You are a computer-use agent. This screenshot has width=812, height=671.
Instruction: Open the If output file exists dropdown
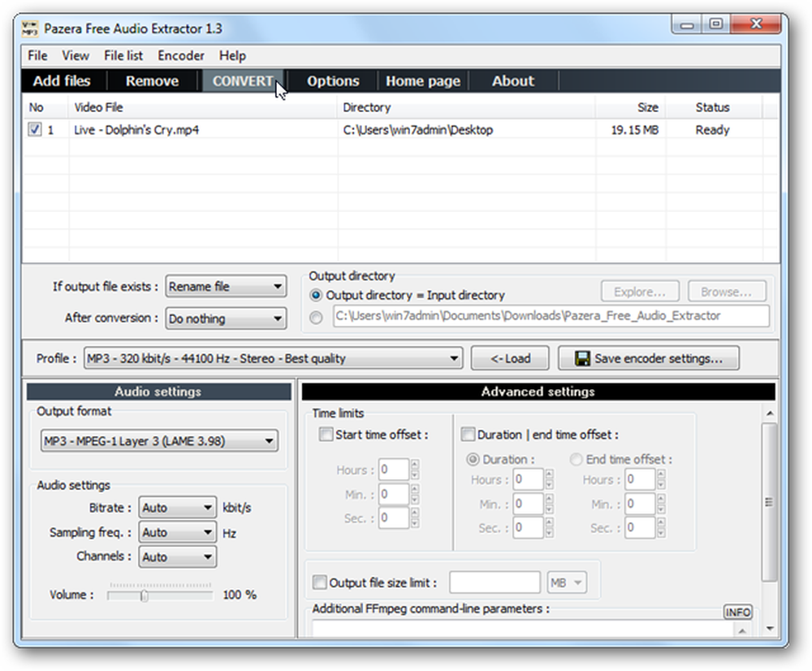pos(226,286)
